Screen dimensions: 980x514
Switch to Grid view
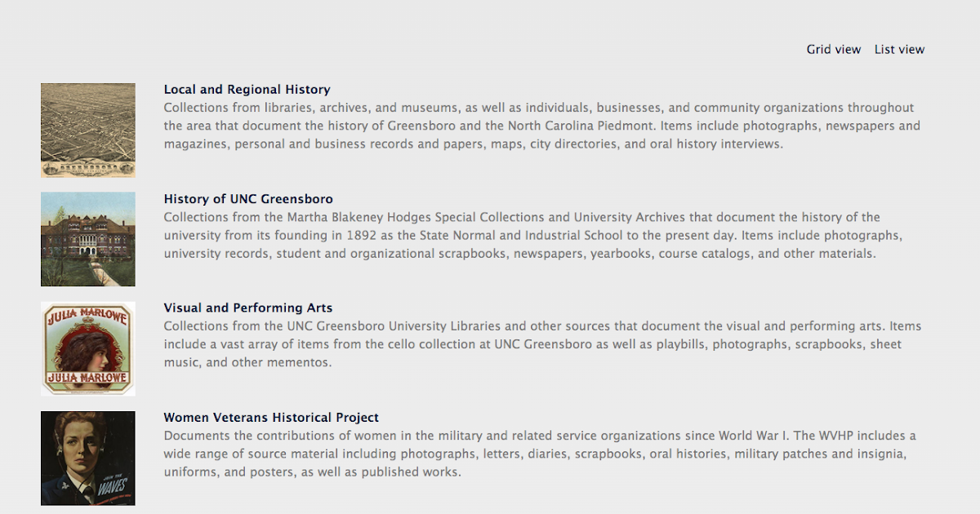click(833, 49)
